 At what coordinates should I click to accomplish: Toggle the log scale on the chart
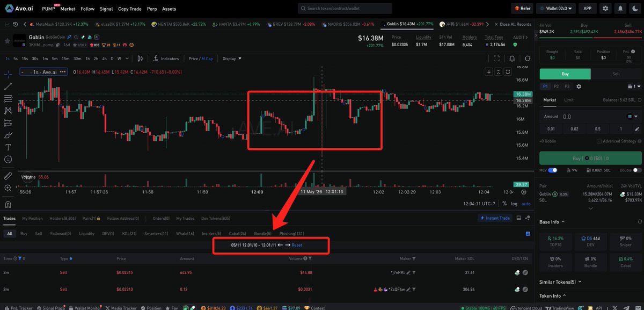pyautogui.click(x=515, y=204)
